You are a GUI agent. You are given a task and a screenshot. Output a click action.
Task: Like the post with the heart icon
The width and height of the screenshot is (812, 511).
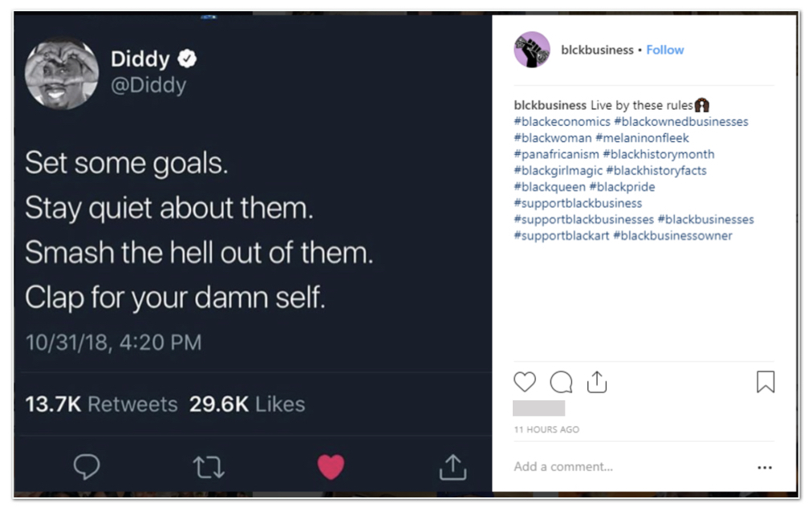(525, 382)
